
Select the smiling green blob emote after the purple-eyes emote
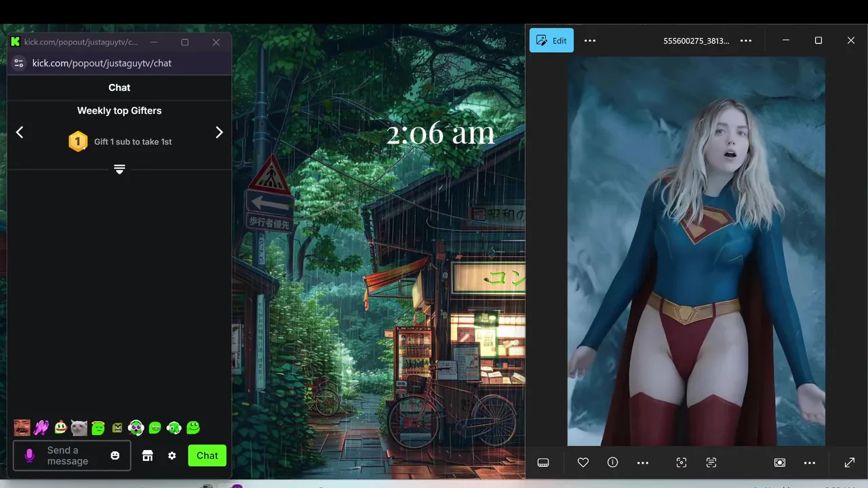pyautogui.click(x=155, y=428)
